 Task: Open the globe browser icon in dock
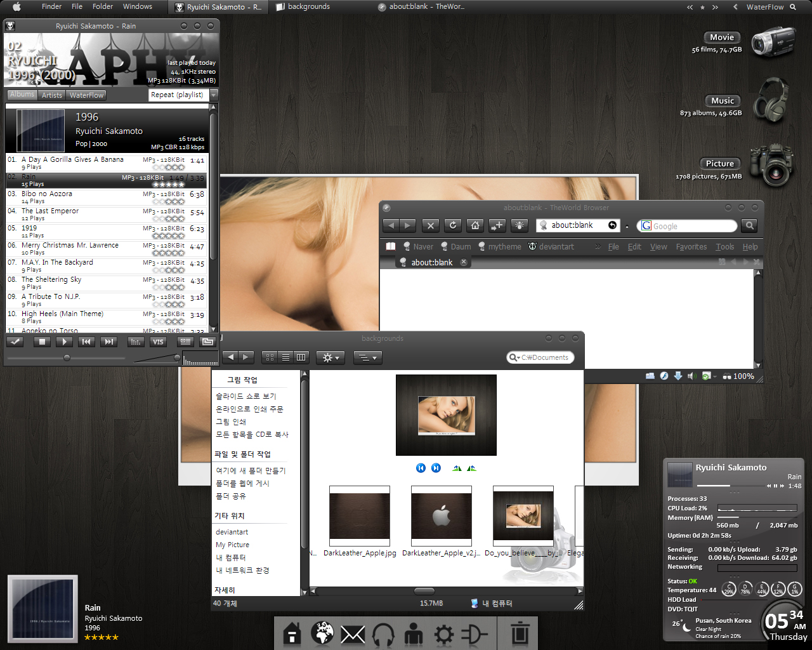pyautogui.click(x=322, y=632)
